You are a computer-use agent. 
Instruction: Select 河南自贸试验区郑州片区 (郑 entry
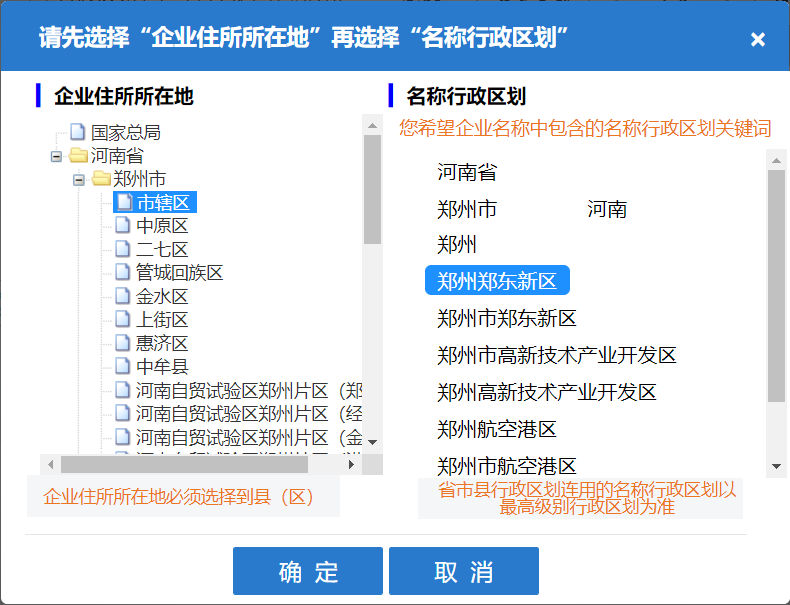[249, 390]
